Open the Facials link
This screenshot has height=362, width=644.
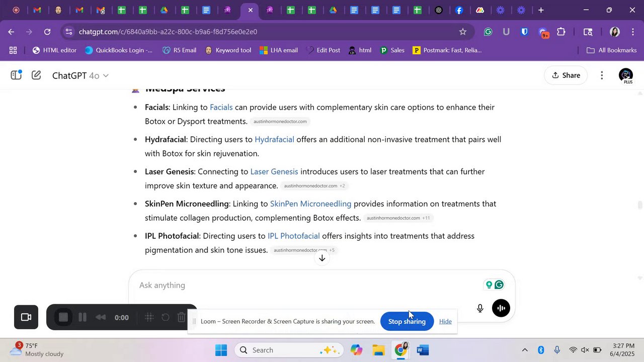point(221,107)
